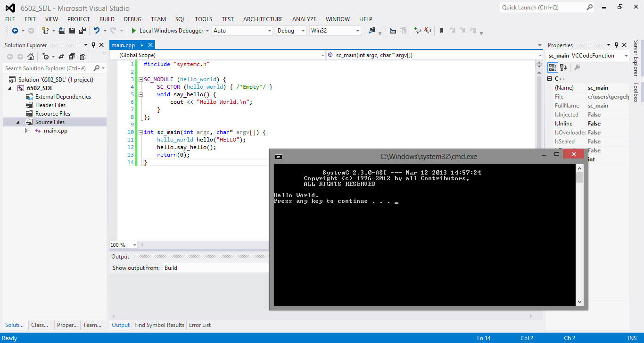Switch to Find Symbol Results tab

159,325
